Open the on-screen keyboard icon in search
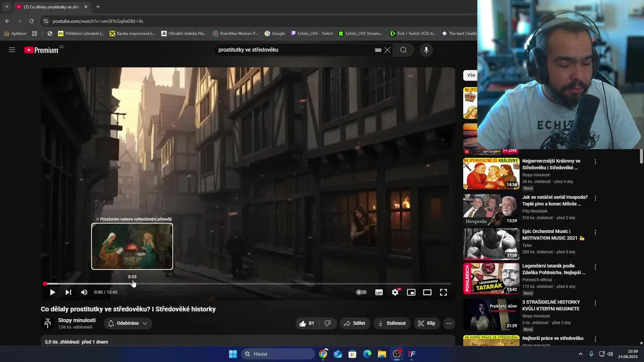 (x=378, y=50)
